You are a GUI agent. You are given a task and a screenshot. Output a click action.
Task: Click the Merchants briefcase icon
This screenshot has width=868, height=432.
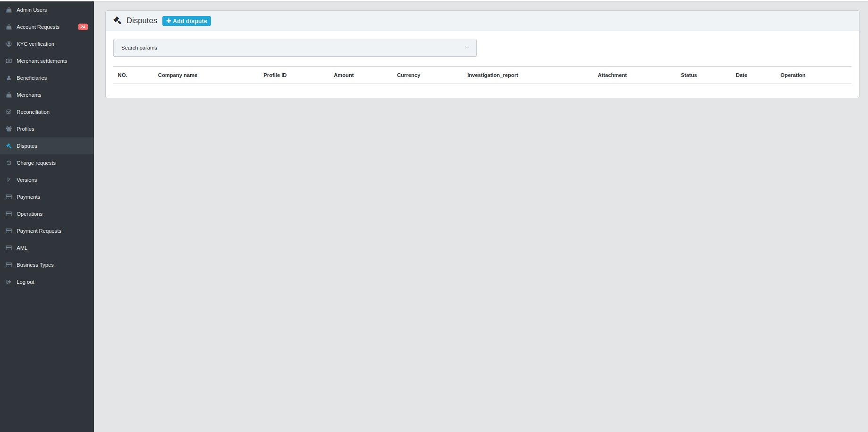click(x=8, y=95)
